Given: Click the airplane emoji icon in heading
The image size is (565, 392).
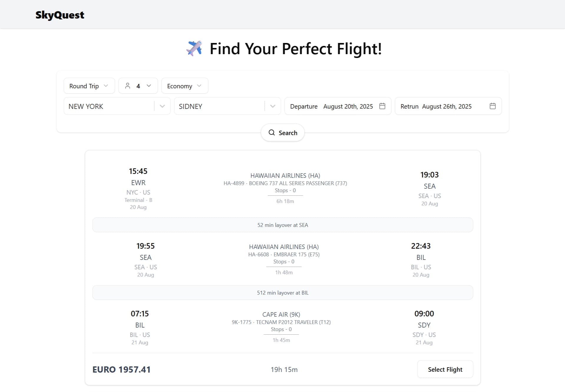Looking at the screenshot, I should coord(194,49).
